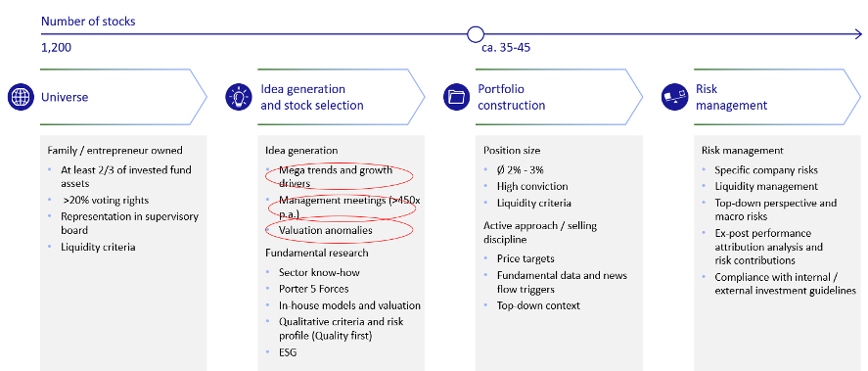Click the circled Valuation anomalies item
The image size is (868, 371).
click(340, 230)
